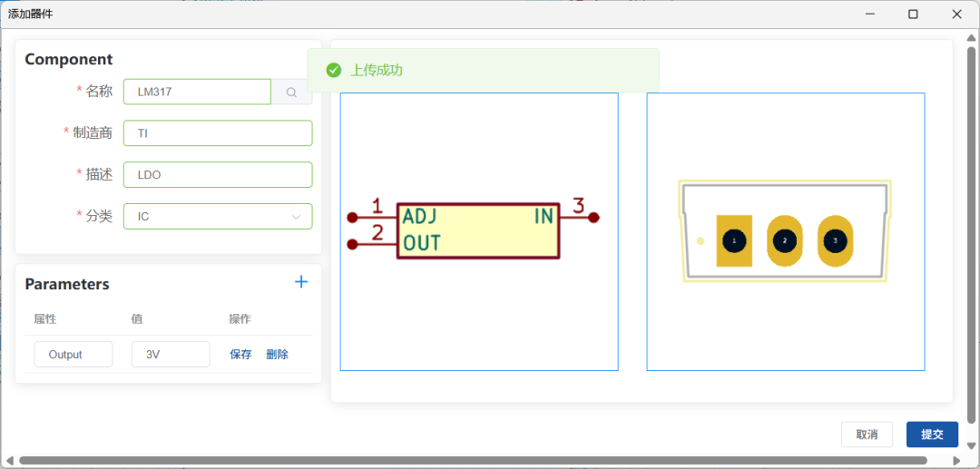This screenshot has width=980, height=469.
Task: Click the 取消 cancel button
Action: point(867,435)
